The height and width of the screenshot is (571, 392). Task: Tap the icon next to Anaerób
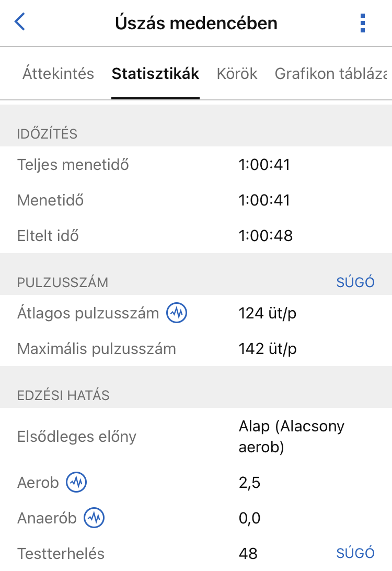coord(94,518)
